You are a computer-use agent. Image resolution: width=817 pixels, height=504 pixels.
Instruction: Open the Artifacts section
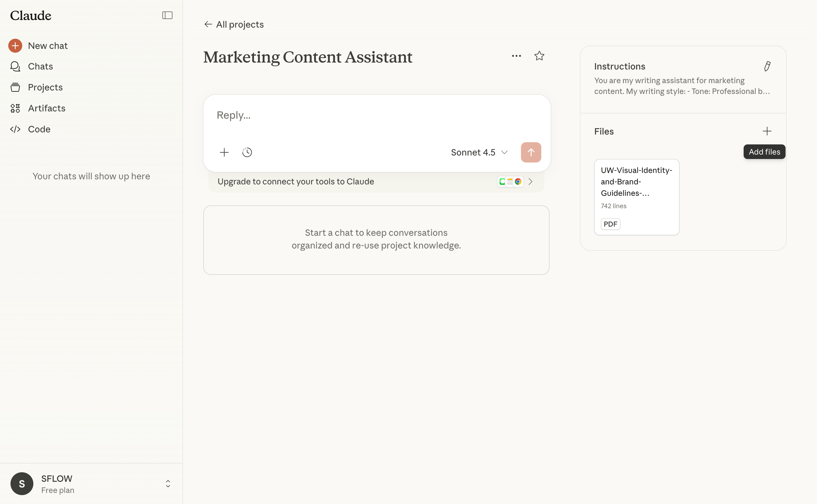pos(46,108)
